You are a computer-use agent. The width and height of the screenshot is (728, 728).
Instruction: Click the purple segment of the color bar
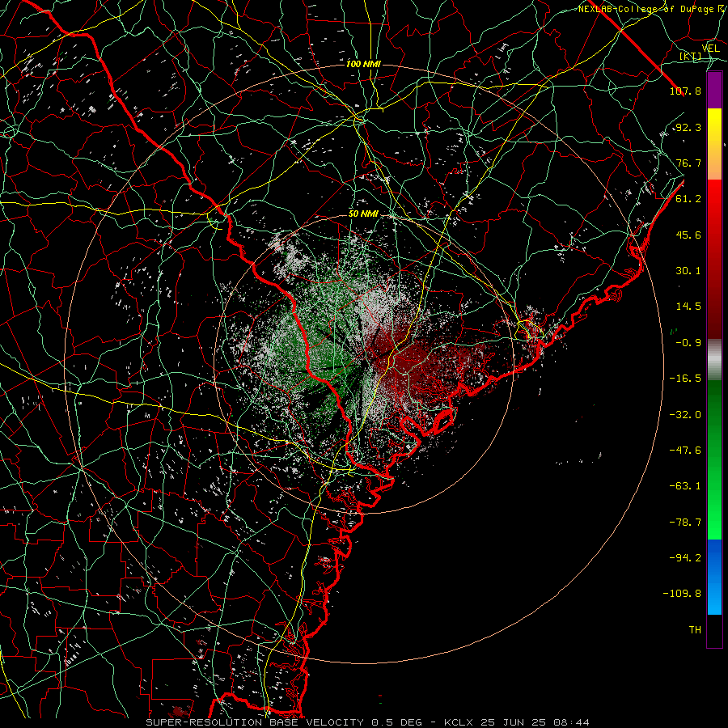tap(714, 90)
